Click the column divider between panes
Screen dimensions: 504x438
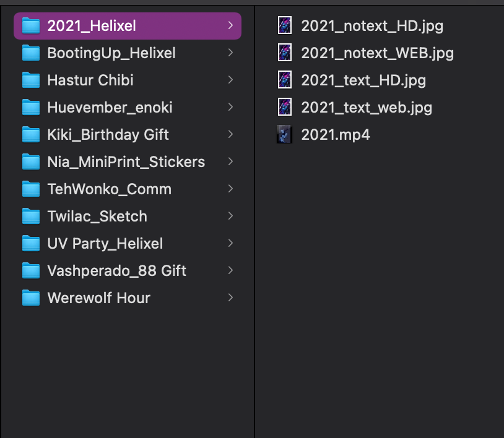(254, 247)
